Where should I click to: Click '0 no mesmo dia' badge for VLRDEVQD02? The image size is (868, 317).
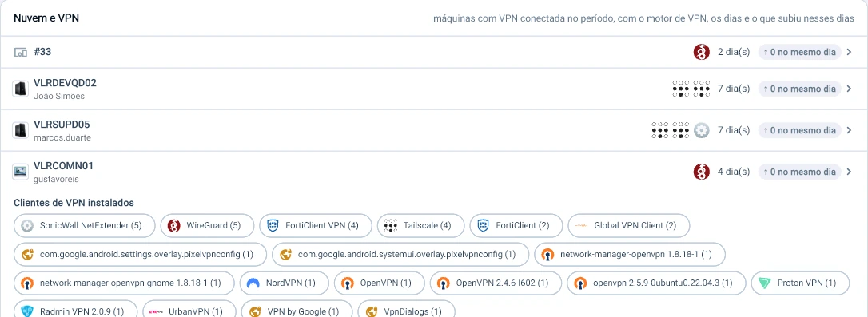(799, 89)
